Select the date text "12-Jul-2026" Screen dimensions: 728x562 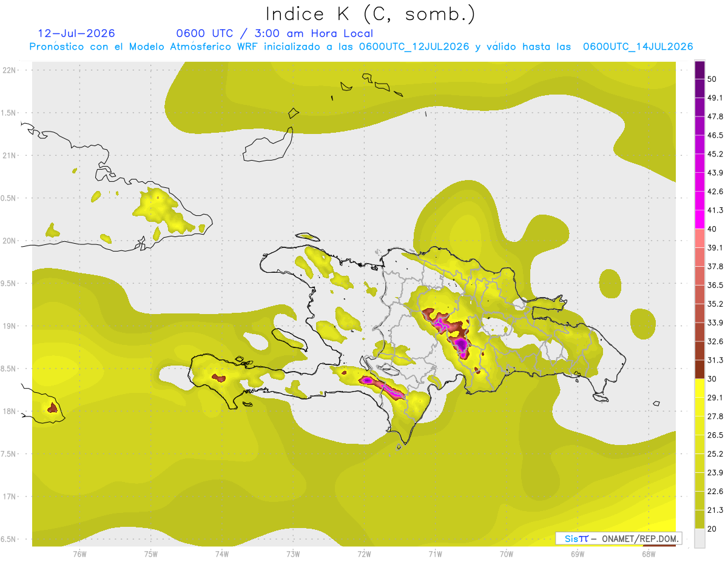coord(76,33)
